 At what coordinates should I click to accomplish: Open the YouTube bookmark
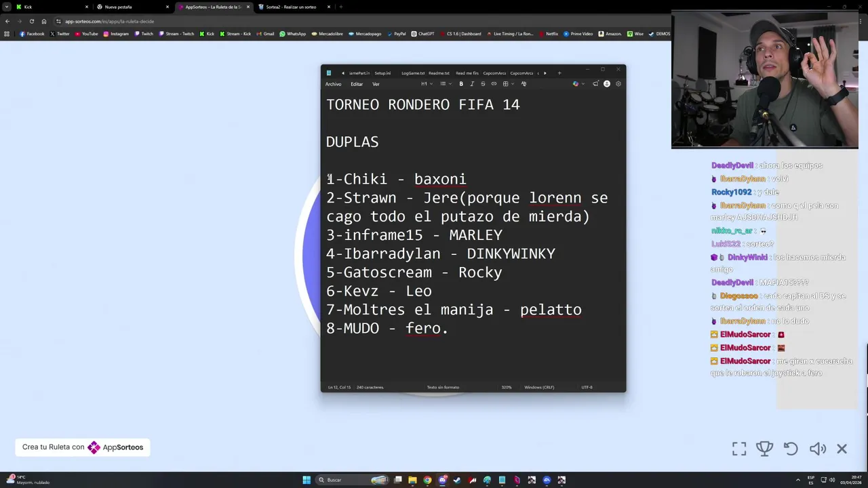coord(86,34)
